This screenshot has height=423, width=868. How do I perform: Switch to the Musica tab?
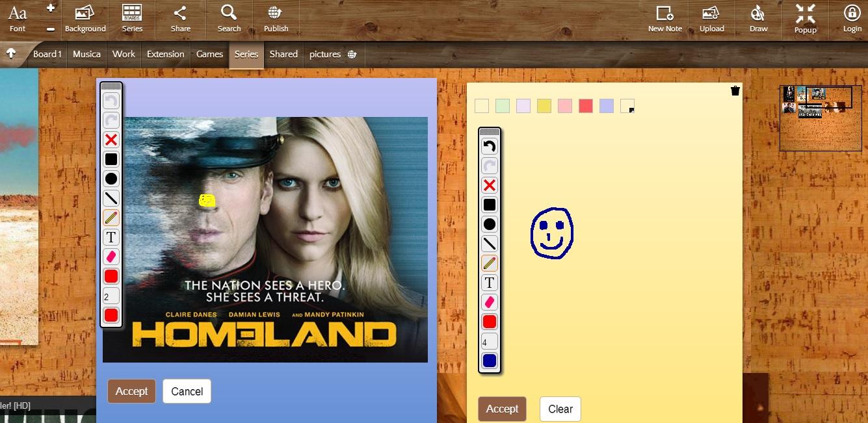point(86,54)
